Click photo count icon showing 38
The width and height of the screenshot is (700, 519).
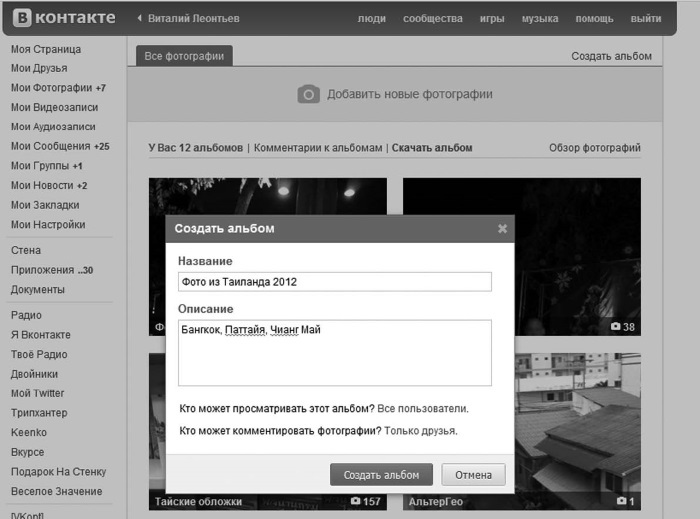tap(616, 327)
